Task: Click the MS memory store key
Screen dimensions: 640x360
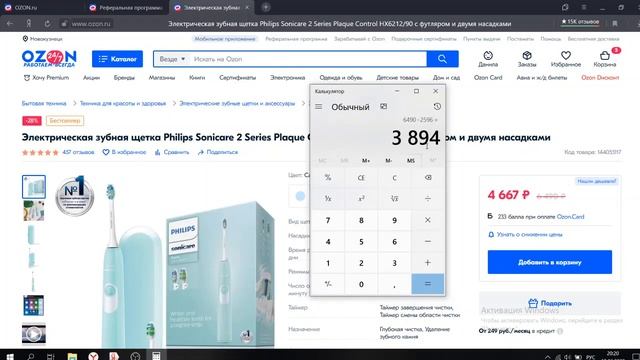Action: pyautogui.click(x=411, y=161)
